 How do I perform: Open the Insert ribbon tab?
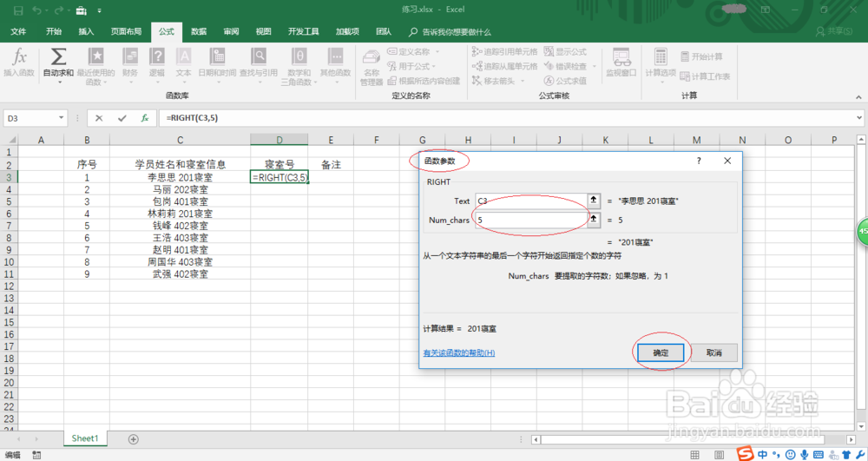[x=86, y=31]
